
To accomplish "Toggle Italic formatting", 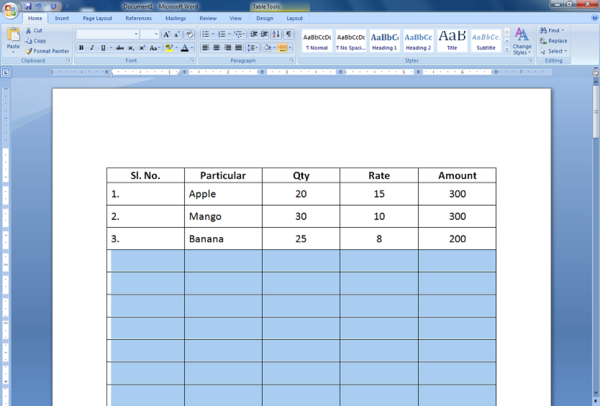I will click(x=92, y=48).
